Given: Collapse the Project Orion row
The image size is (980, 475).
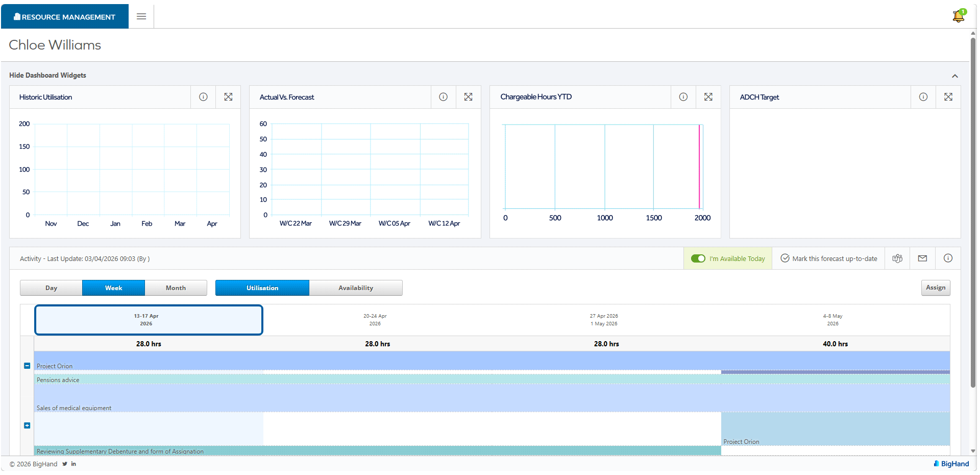Looking at the screenshot, I should tap(27, 366).
